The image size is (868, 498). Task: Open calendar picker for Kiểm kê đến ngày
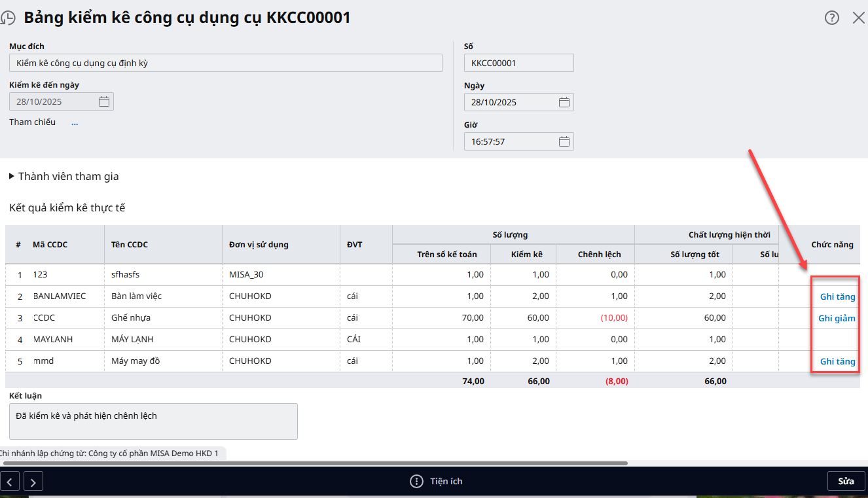104,101
